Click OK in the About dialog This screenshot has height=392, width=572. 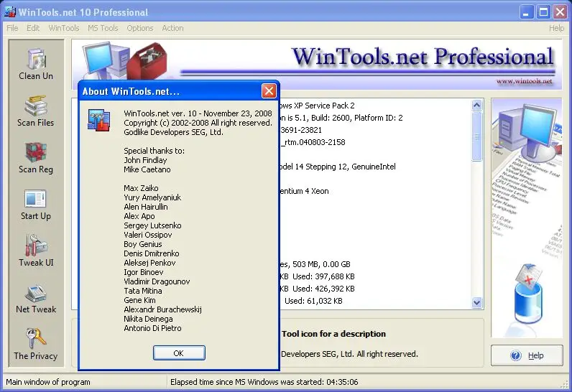click(179, 353)
